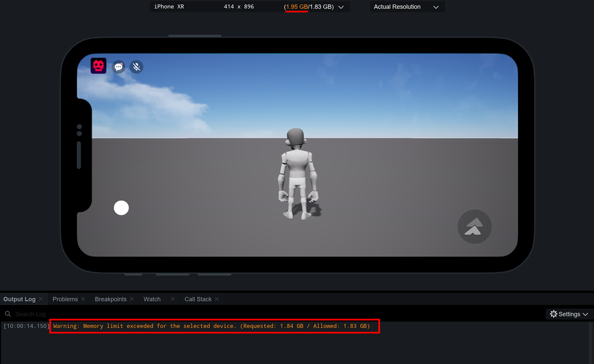The height and width of the screenshot is (364, 594).
Task: Expand the iPhone XR device dropdown chevron
Action: tap(341, 7)
